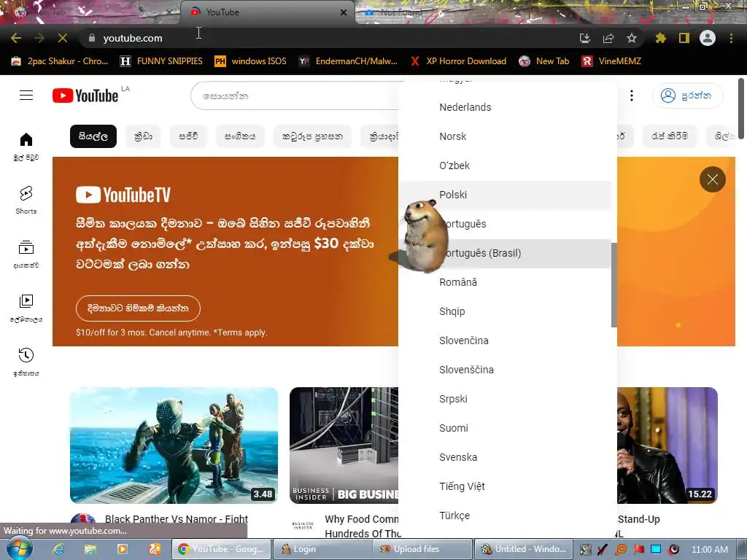Image resolution: width=747 pixels, height=560 pixels.
Task: Select Slovenščina language
Action: pyautogui.click(x=505, y=370)
